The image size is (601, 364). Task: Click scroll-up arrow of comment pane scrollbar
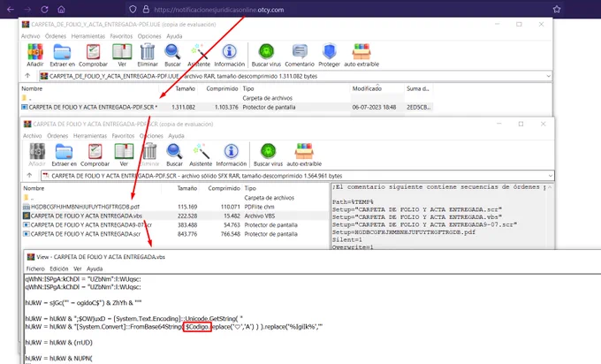(550, 187)
